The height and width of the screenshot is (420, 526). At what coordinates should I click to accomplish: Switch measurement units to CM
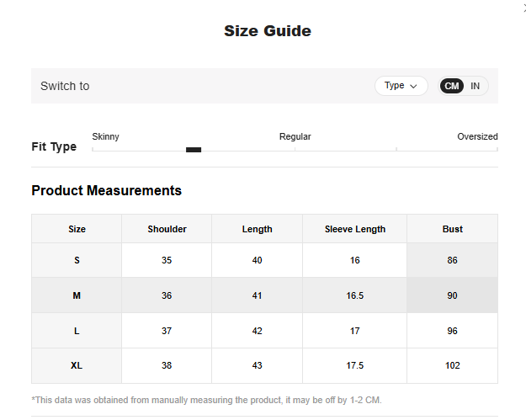point(452,86)
